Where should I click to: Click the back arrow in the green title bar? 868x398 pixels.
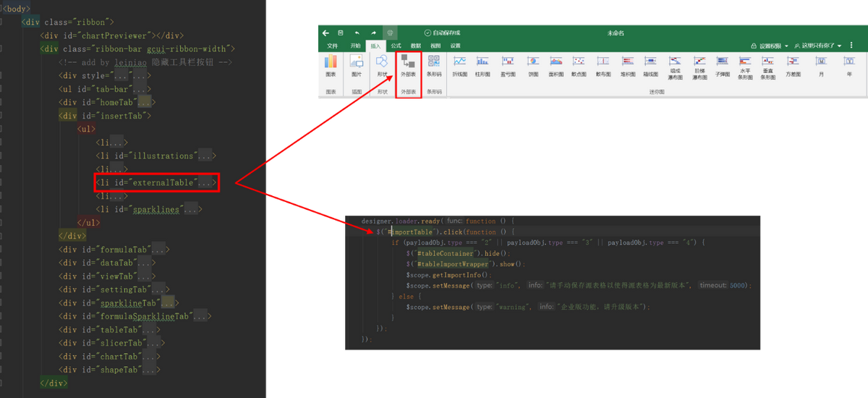(x=326, y=33)
